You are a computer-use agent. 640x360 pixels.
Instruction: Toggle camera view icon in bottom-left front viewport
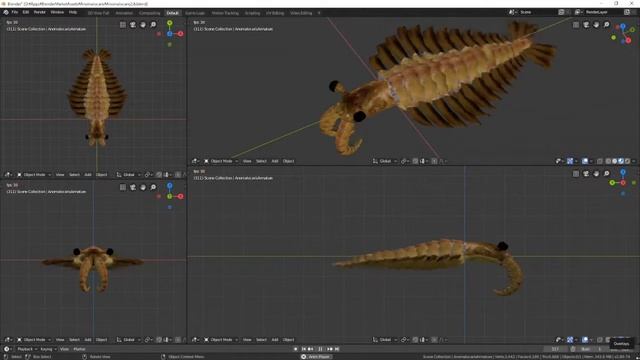(133, 187)
